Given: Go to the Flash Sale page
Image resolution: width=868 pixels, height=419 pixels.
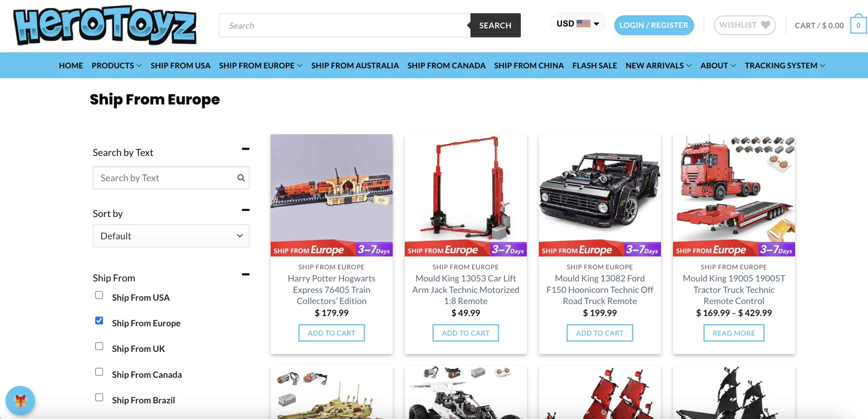Looking at the screenshot, I should (x=594, y=65).
